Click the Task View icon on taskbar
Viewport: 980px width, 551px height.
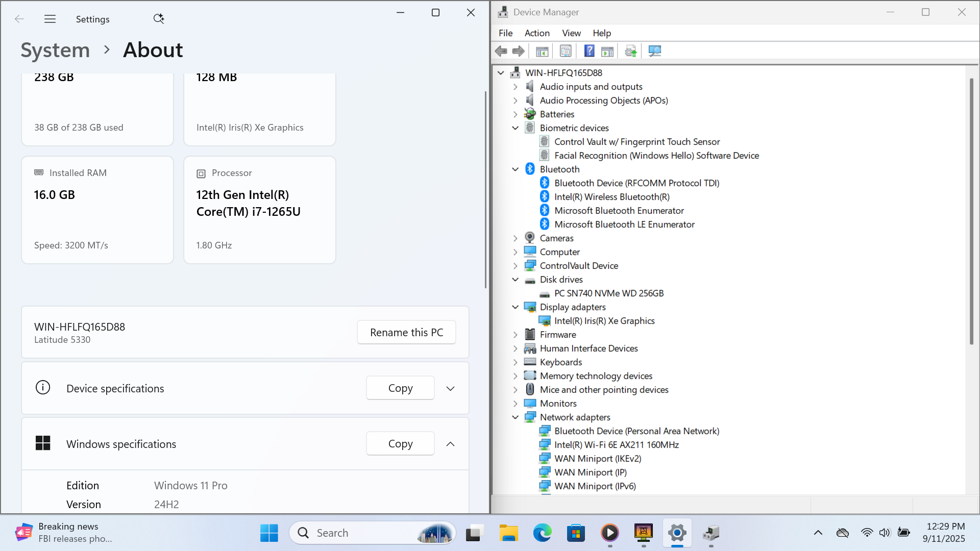click(474, 533)
